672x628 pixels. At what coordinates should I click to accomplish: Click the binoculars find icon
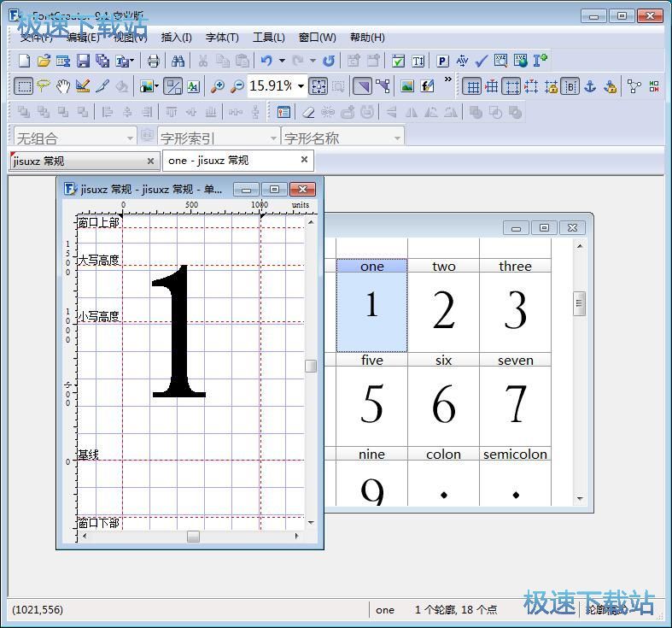tap(178, 61)
